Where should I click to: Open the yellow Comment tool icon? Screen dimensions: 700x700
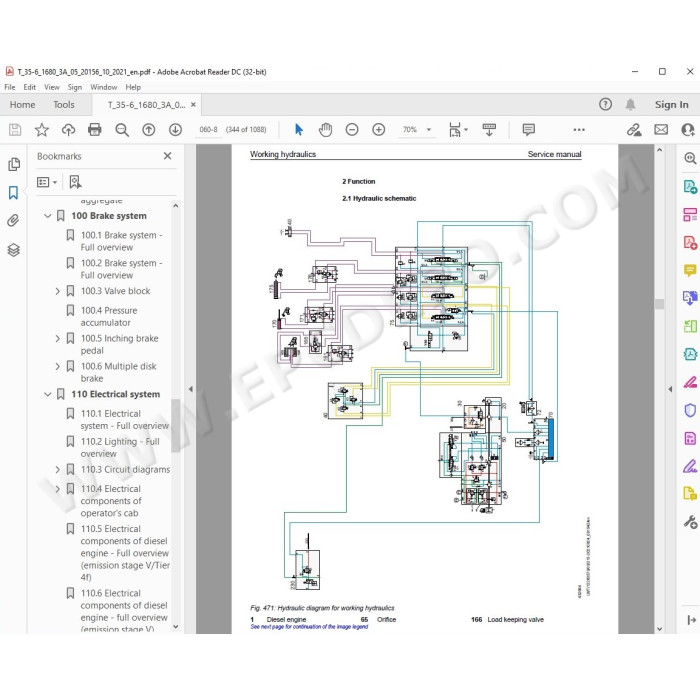coord(690,271)
